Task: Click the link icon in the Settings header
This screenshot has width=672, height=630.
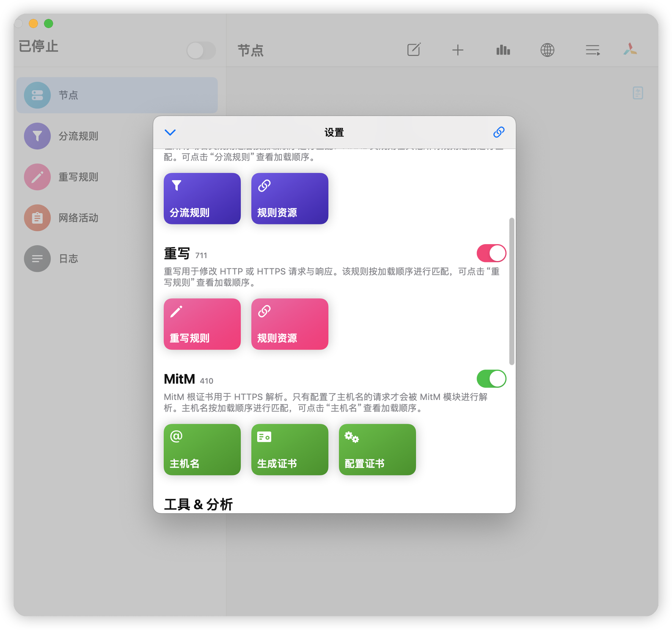Action: click(x=499, y=132)
